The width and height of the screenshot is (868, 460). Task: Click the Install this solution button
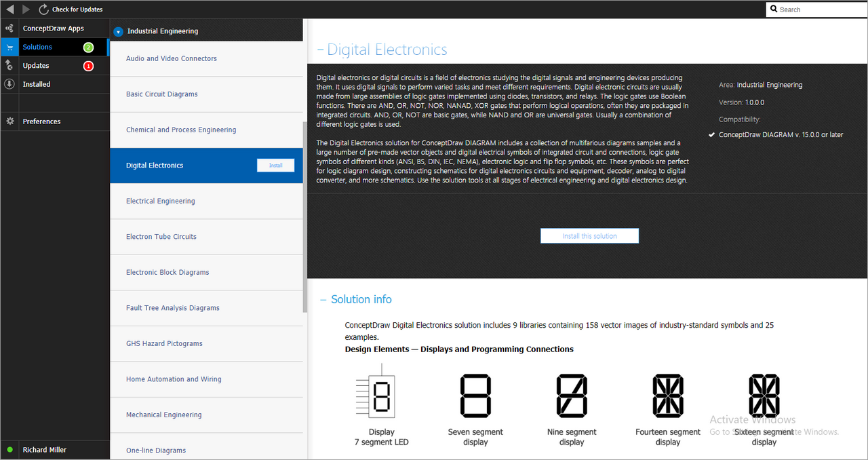point(589,236)
